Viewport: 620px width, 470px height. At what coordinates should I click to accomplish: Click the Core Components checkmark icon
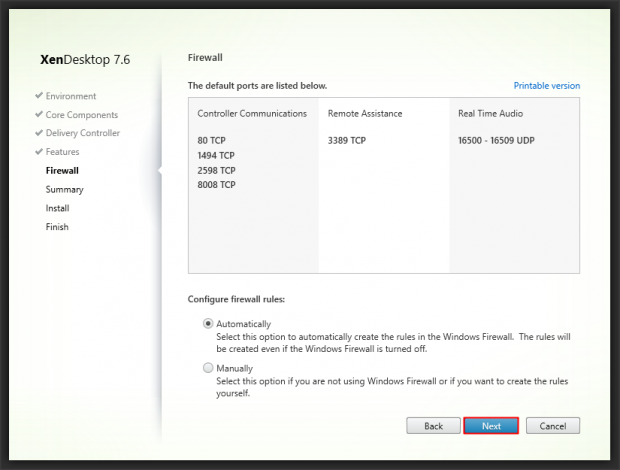[39, 114]
